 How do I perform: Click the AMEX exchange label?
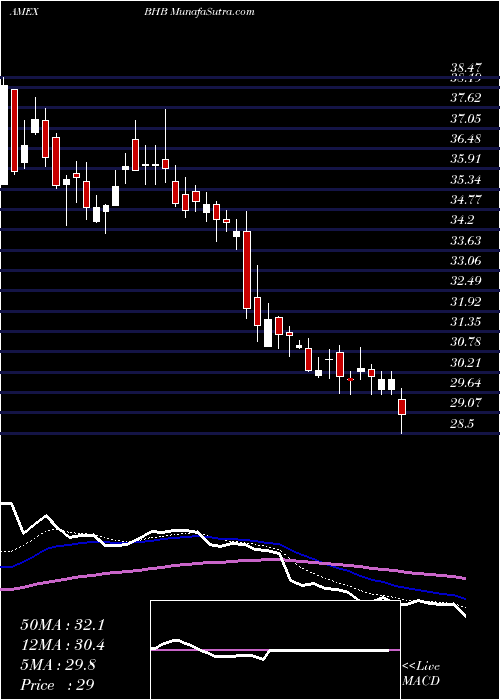(24, 12)
